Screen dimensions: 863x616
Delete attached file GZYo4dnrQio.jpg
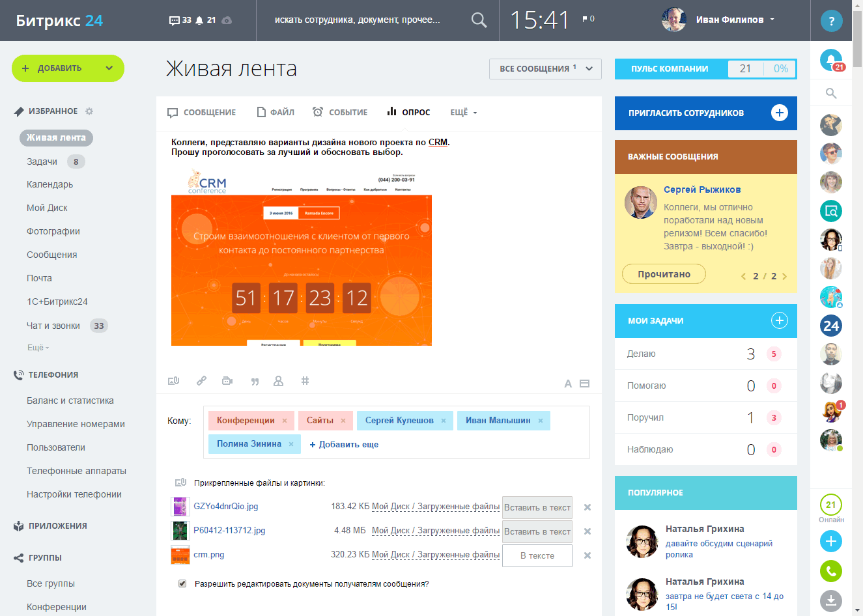pyautogui.click(x=587, y=507)
